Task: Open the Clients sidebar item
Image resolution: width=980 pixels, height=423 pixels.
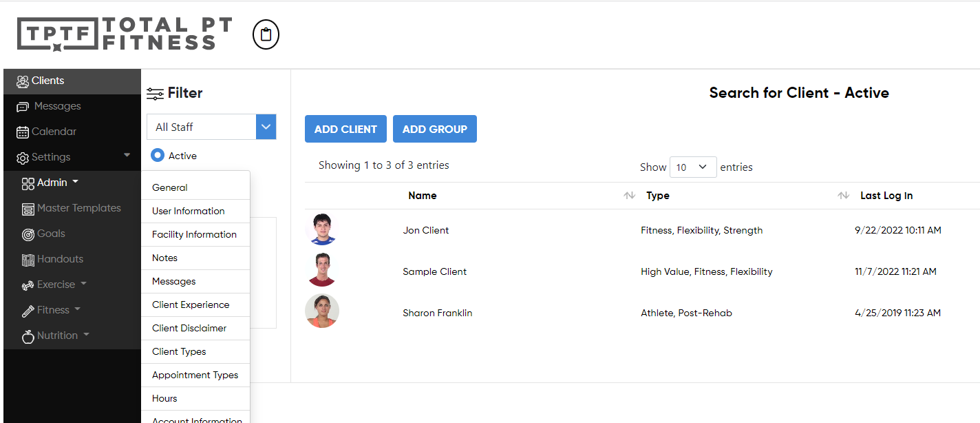Action: click(x=72, y=81)
